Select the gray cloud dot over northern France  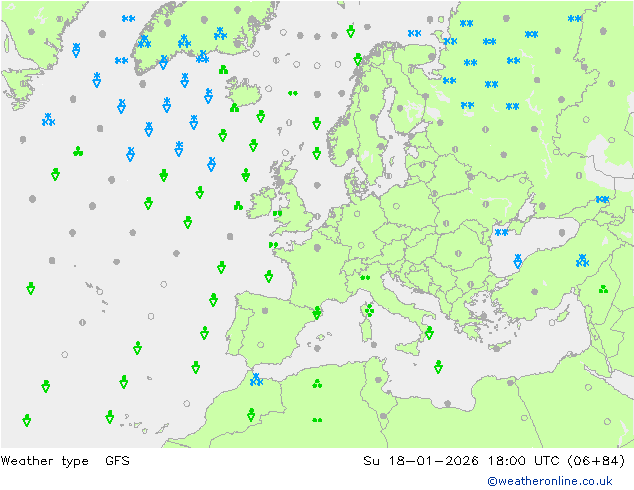(317, 247)
